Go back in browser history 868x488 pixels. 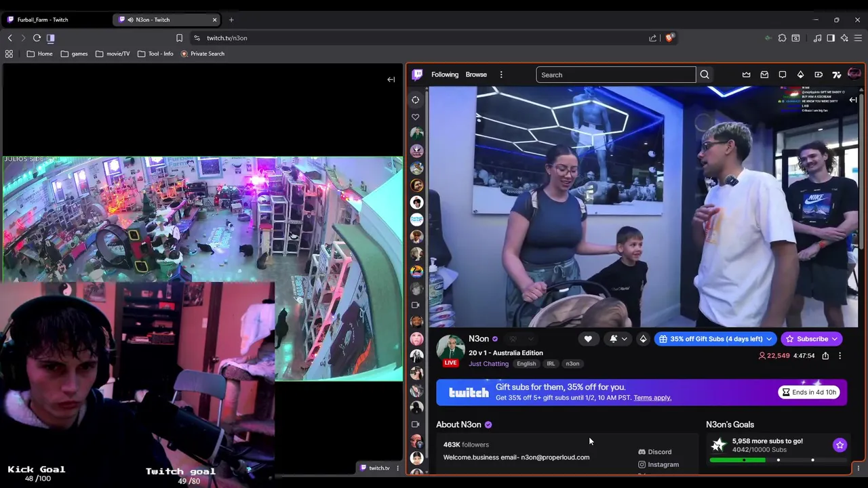(9, 38)
